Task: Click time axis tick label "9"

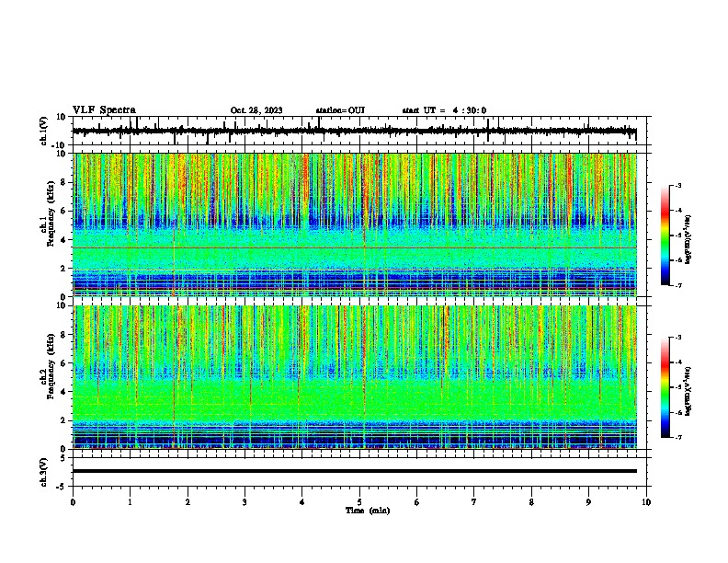Action: 588,502
